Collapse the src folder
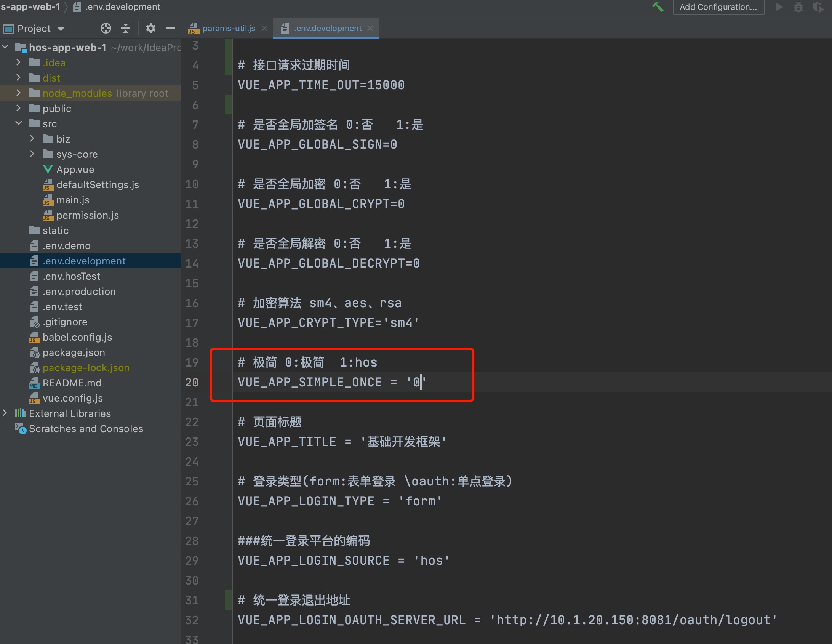 [x=18, y=123]
